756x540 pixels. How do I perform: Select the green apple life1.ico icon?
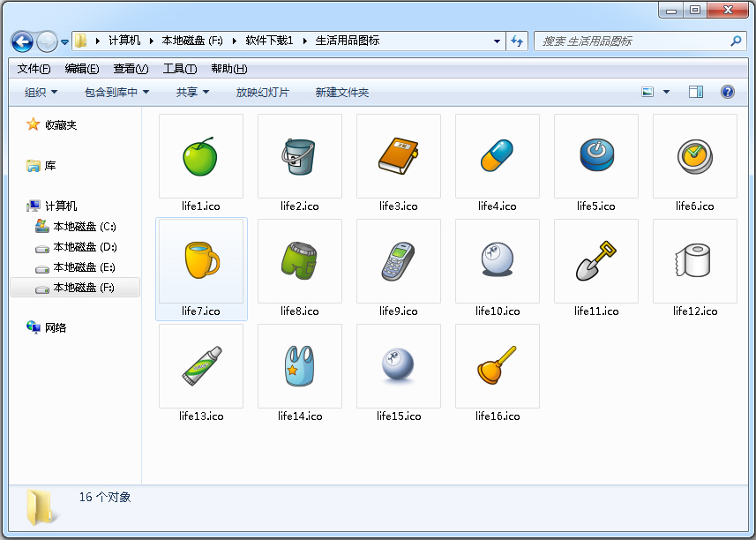pos(200,157)
